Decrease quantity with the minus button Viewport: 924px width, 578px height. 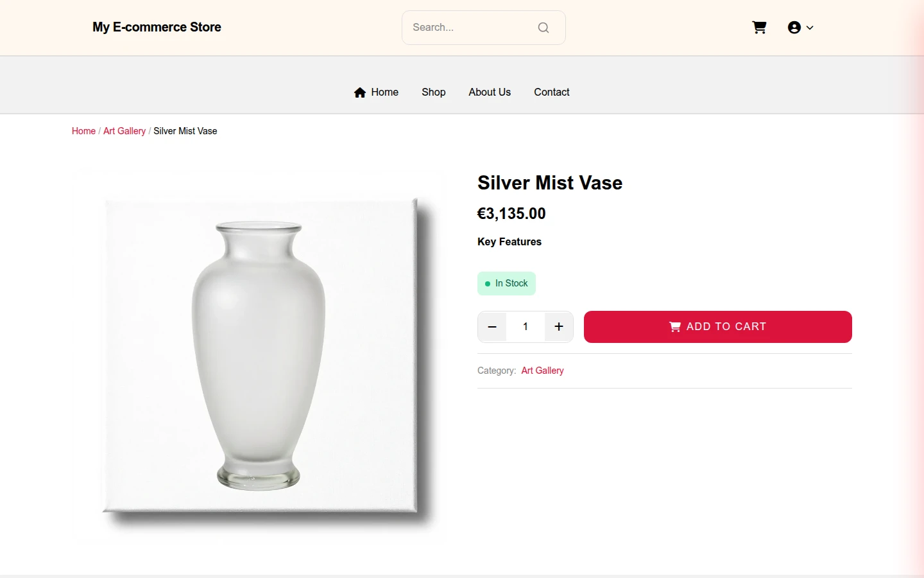click(492, 327)
